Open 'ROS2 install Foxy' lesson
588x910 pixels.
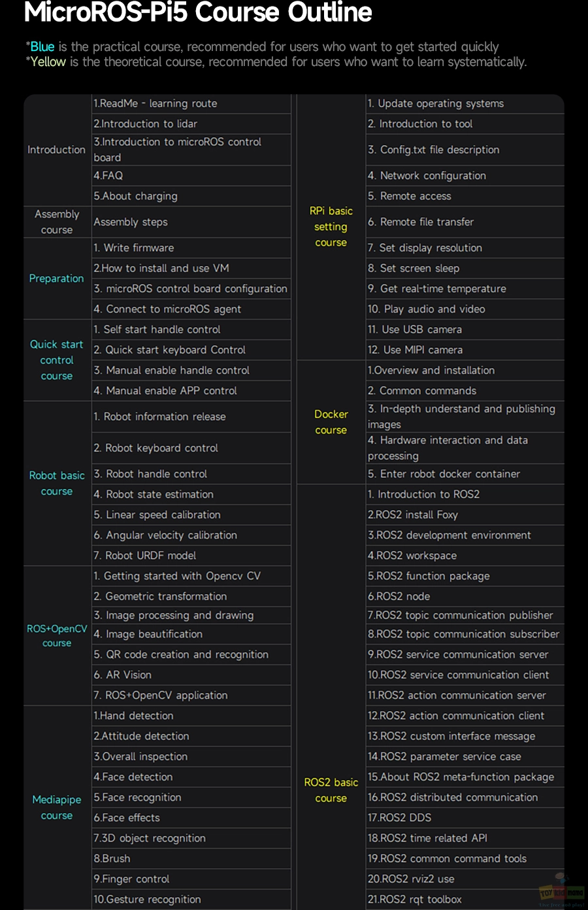465,515
